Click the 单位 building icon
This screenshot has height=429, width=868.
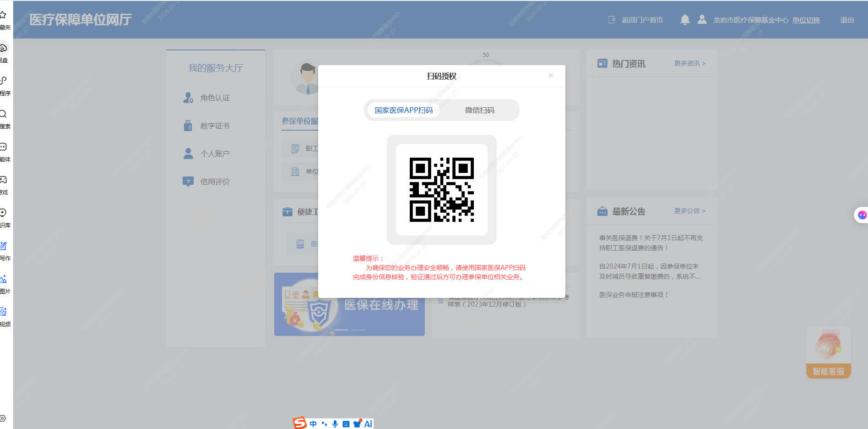(295, 171)
